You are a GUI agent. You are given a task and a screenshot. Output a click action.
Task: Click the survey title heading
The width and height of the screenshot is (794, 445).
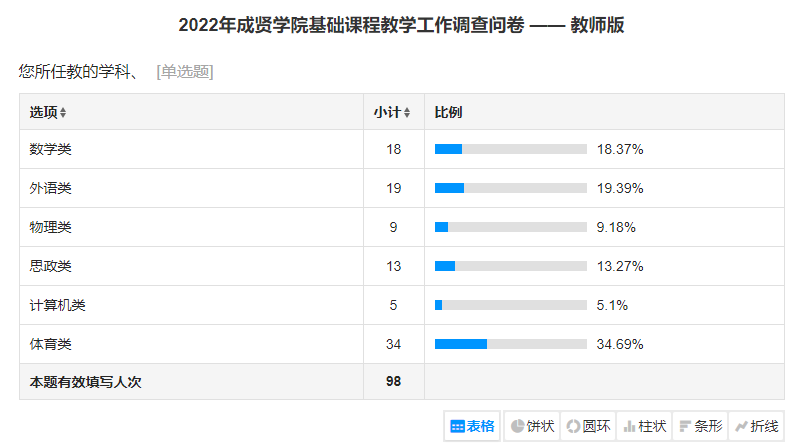click(401, 25)
